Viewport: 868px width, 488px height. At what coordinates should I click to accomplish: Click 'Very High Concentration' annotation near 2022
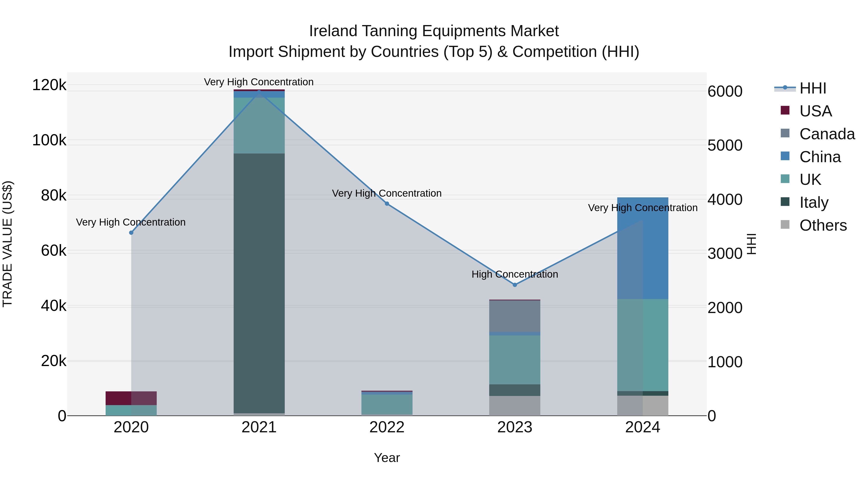(387, 193)
